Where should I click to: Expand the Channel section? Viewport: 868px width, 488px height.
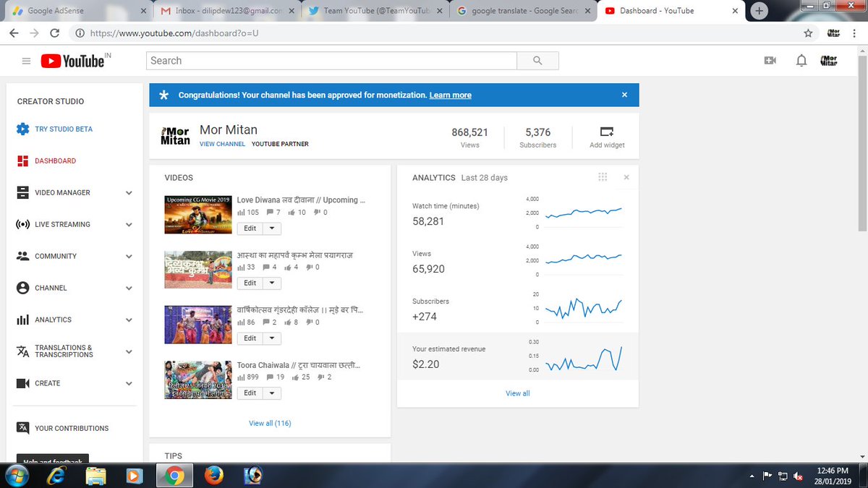click(x=129, y=288)
